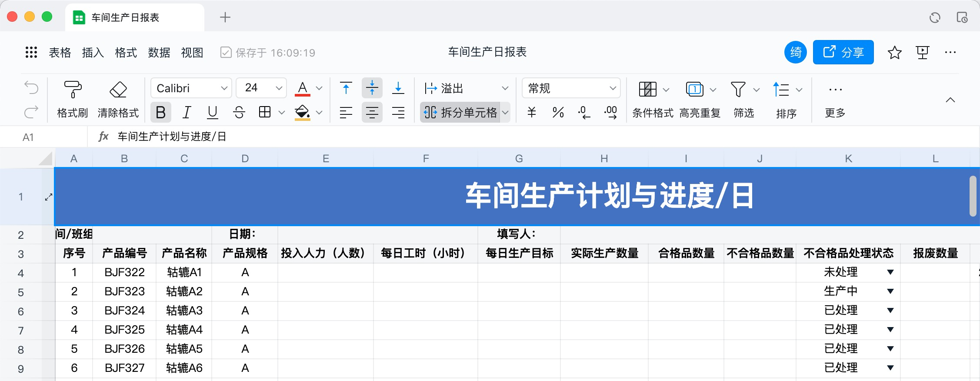The width and height of the screenshot is (980, 381).
Task: Apply the fill bucket color
Action: pyautogui.click(x=303, y=113)
